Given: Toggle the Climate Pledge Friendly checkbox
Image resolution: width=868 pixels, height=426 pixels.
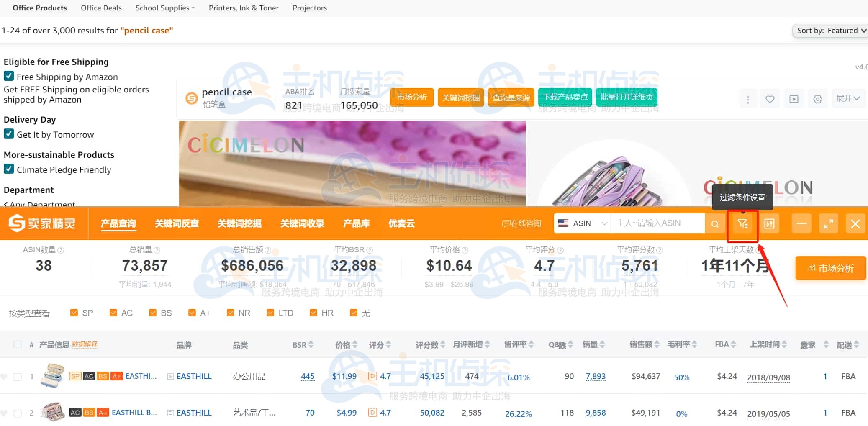Looking at the screenshot, I should (9, 169).
